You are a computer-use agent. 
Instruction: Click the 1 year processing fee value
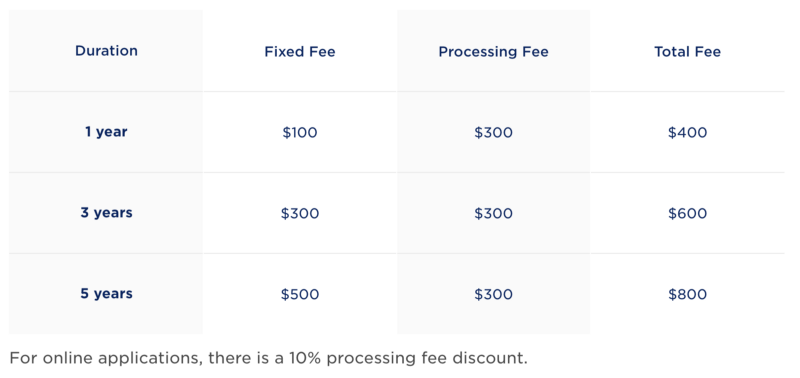493,133
